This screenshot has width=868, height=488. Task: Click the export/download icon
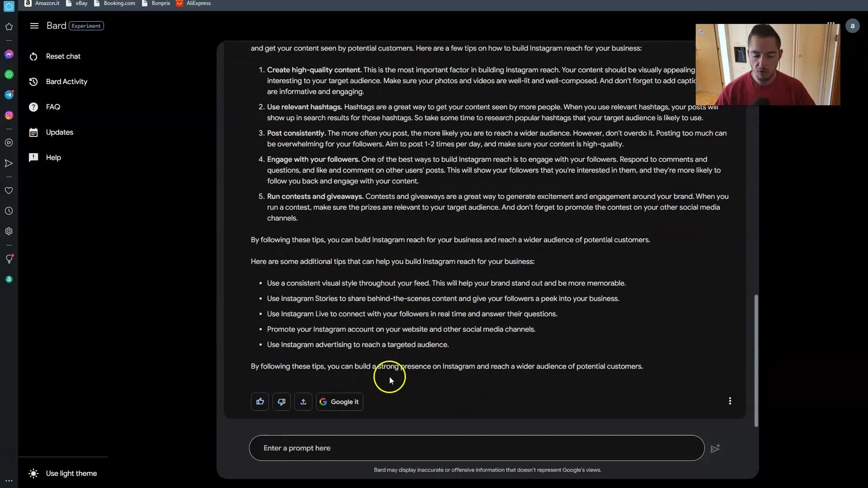click(303, 401)
